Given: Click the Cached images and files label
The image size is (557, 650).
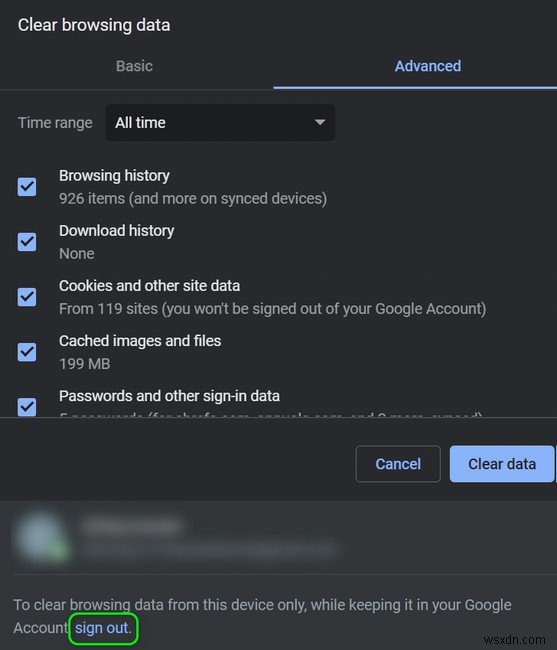Looking at the screenshot, I should coord(140,341).
